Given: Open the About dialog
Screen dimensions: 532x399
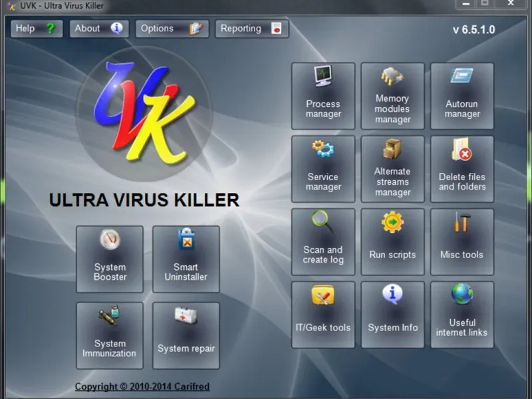Looking at the screenshot, I should [x=99, y=29].
